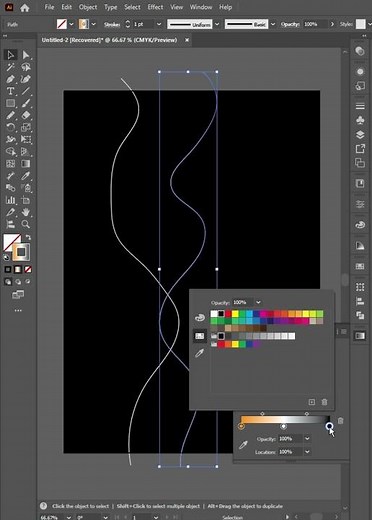Screen dimensions: 372x520
Task: Choose the Eraser tool
Action: click(25, 115)
